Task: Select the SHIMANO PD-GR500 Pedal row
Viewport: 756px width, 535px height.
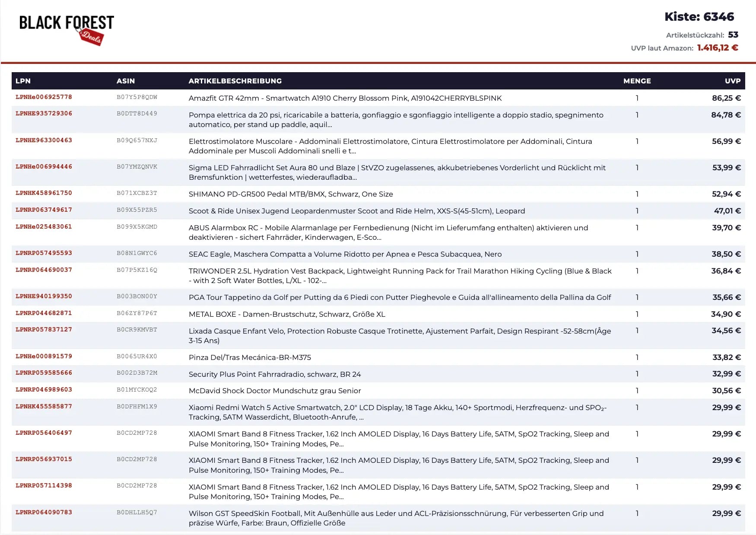Action: click(291, 194)
